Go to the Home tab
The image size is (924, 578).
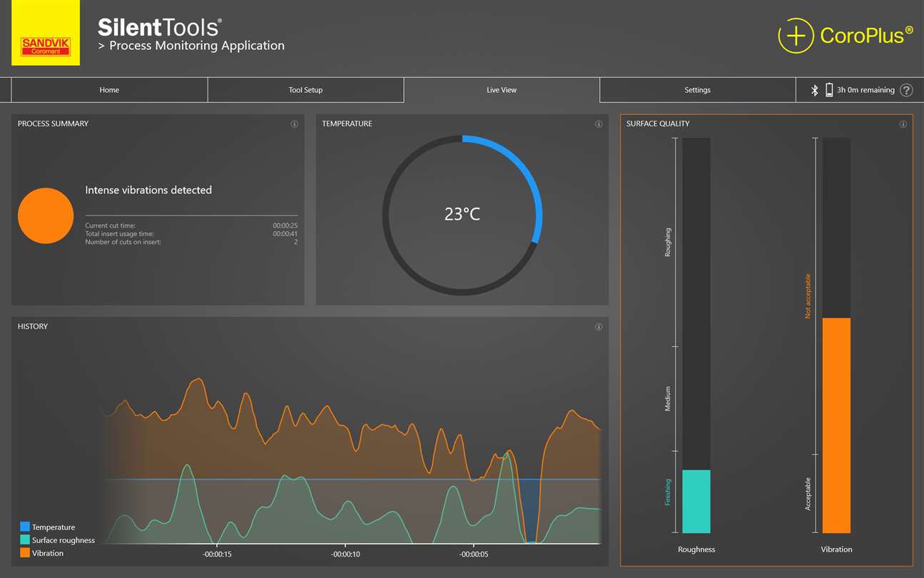(109, 90)
